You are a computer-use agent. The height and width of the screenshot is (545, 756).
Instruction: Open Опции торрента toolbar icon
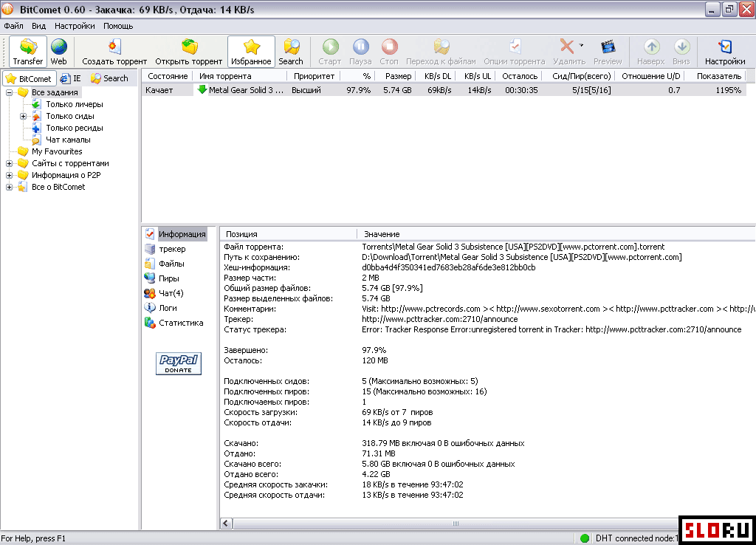515,47
